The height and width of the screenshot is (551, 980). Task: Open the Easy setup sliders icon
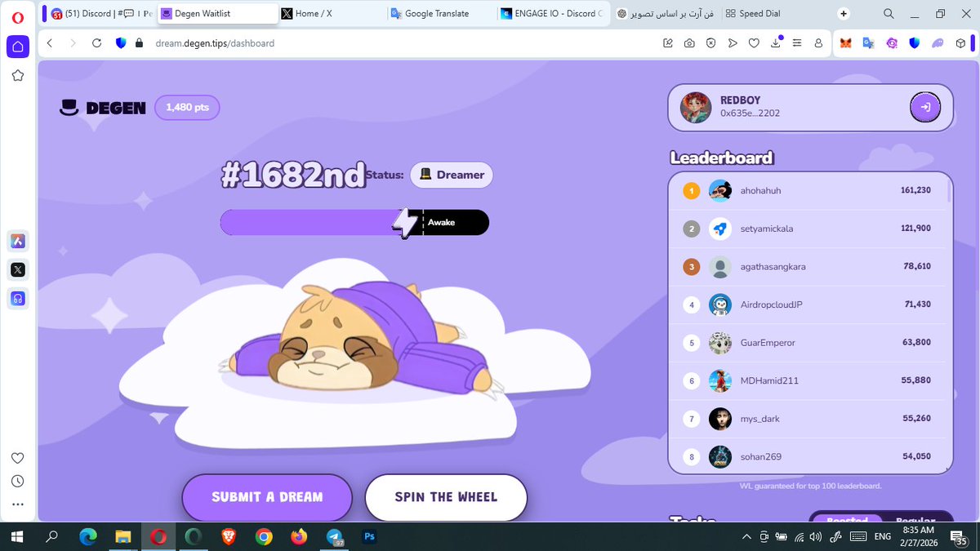tap(797, 43)
